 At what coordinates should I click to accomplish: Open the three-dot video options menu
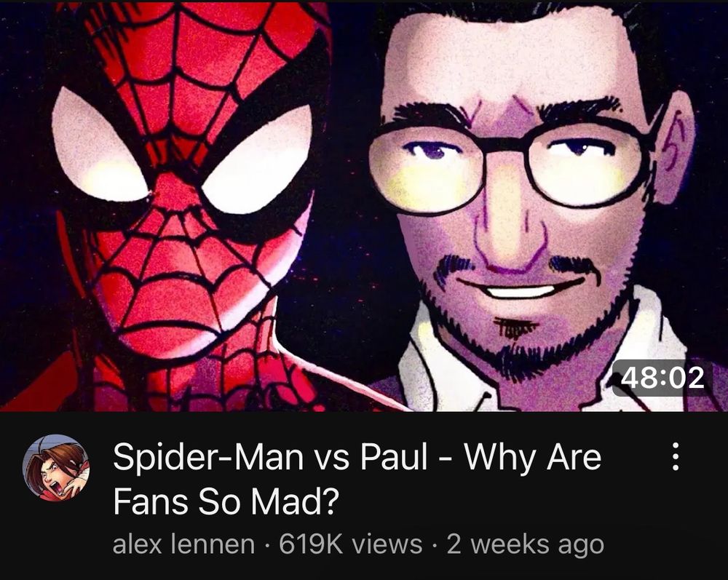click(676, 456)
